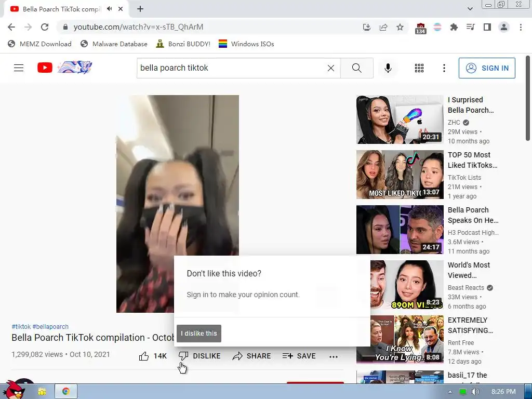Open the MEMZ Download bookmark
The width and height of the screenshot is (532, 399).
pyautogui.click(x=39, y=44)
